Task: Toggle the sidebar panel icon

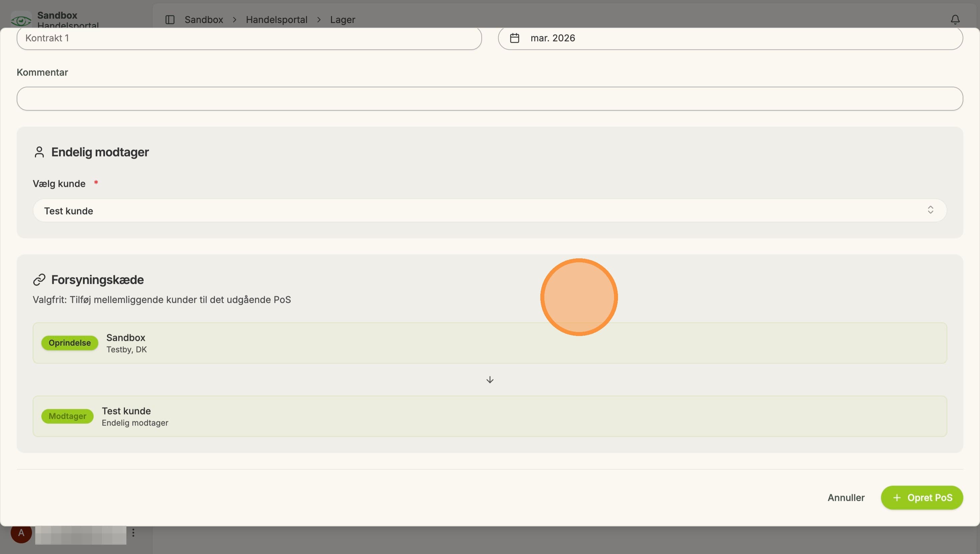Action: click(x=170, y=19)
